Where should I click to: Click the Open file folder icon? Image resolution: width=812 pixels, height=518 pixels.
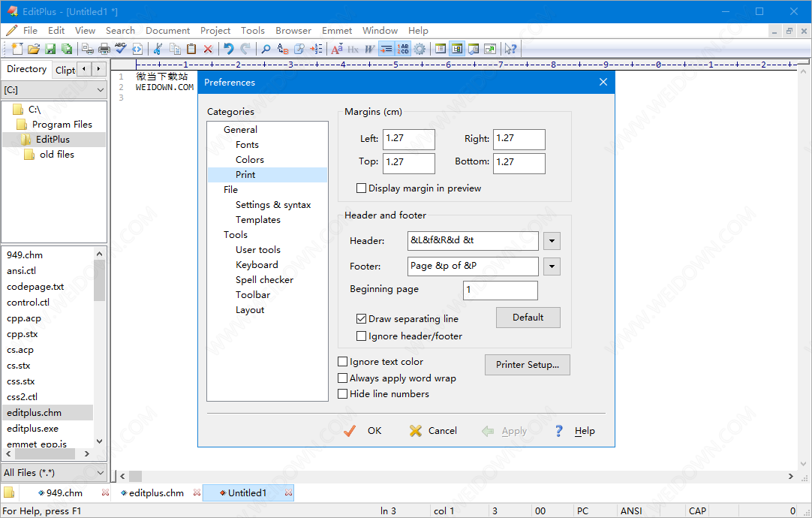[34, 49]
